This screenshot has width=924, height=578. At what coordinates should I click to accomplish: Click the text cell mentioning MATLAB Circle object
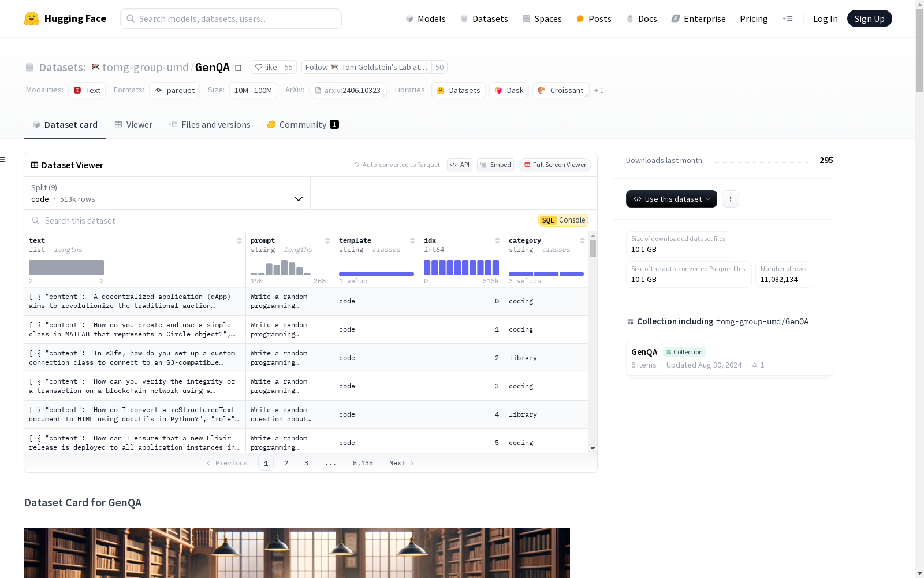[135, 329]
